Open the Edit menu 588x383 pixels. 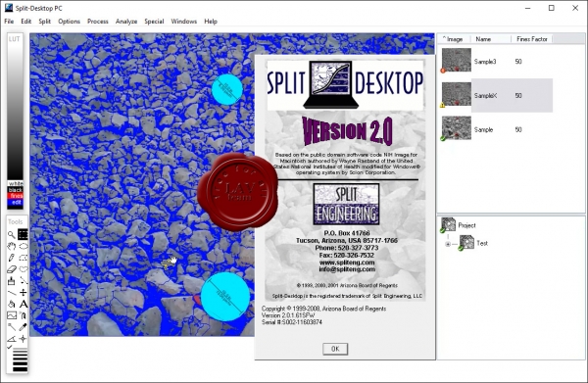25,22
